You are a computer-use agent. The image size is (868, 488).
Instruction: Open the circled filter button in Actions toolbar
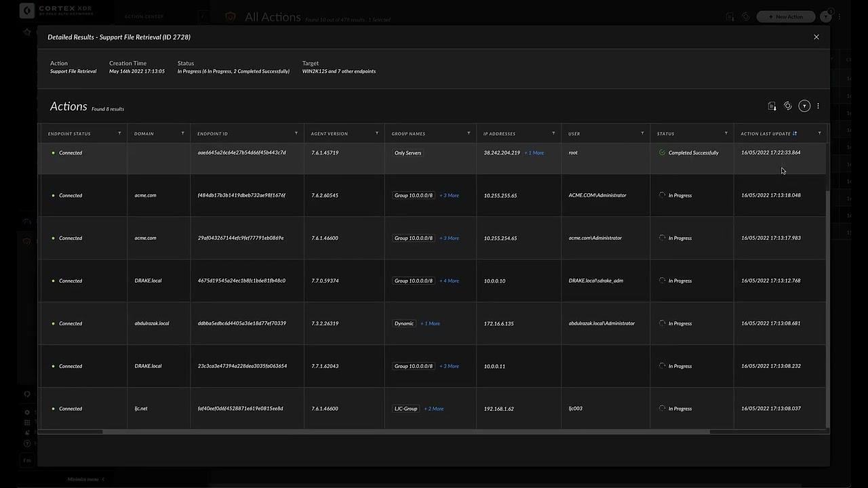coord(804,106)
